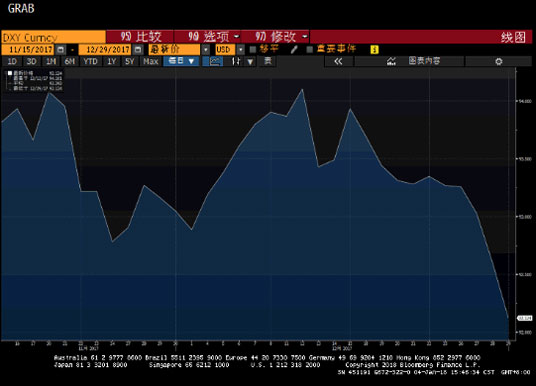The image size is (536, 386).
Task: Open calendar picker beside start date 11/15/2017
Action: click(x=61, y=50)
